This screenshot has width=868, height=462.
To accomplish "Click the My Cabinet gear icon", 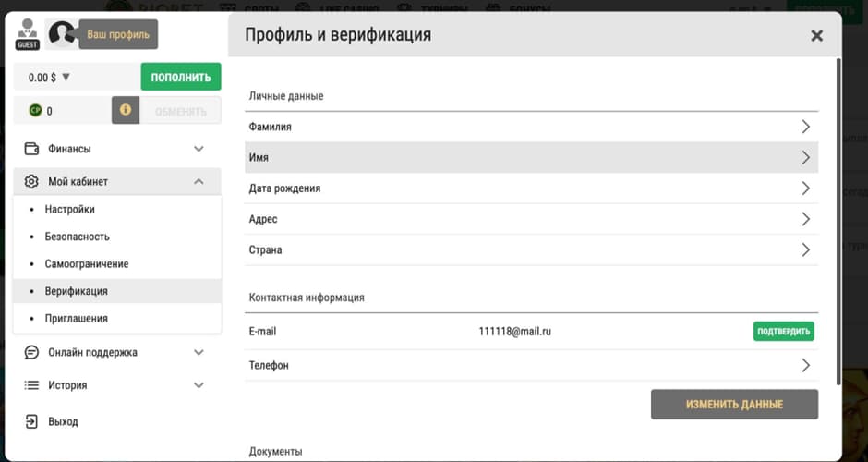I will click(x=31, y=182).
